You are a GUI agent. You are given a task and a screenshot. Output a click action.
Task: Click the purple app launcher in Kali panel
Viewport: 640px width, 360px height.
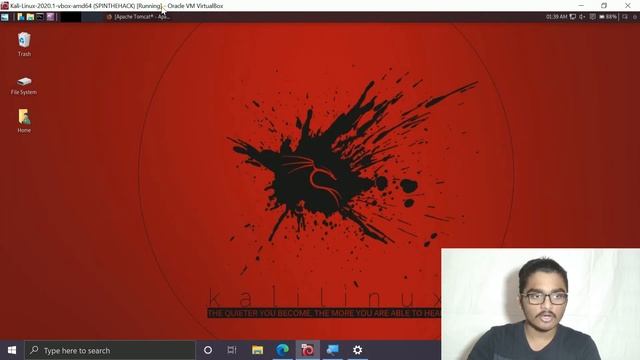pos(50,17)
